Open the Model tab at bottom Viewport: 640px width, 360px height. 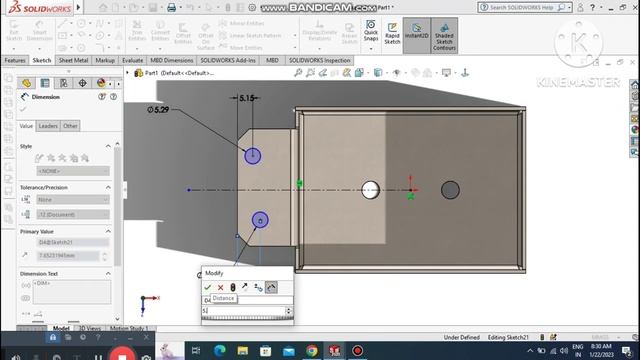coord(61,328)
